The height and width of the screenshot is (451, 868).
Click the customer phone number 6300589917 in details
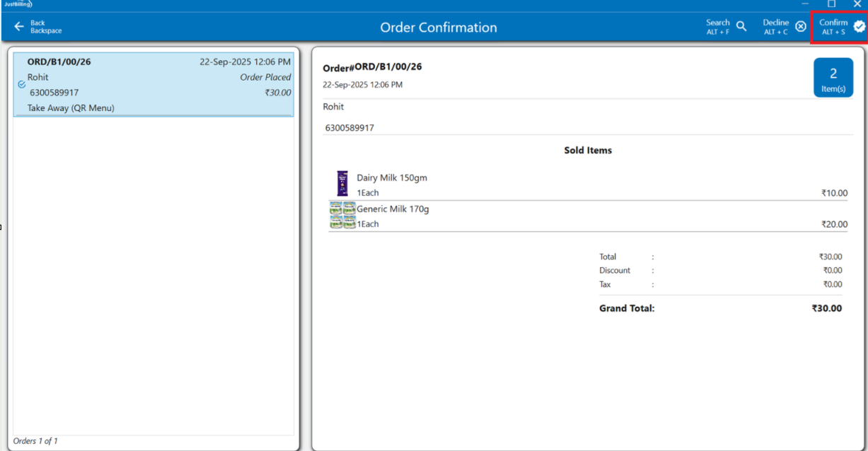349,128
